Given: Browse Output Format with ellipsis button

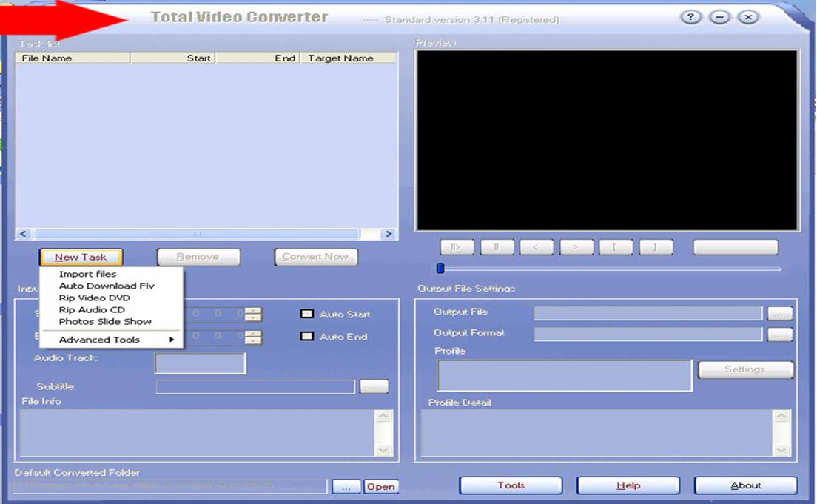Looking at the screenshot, I should 779,335.
